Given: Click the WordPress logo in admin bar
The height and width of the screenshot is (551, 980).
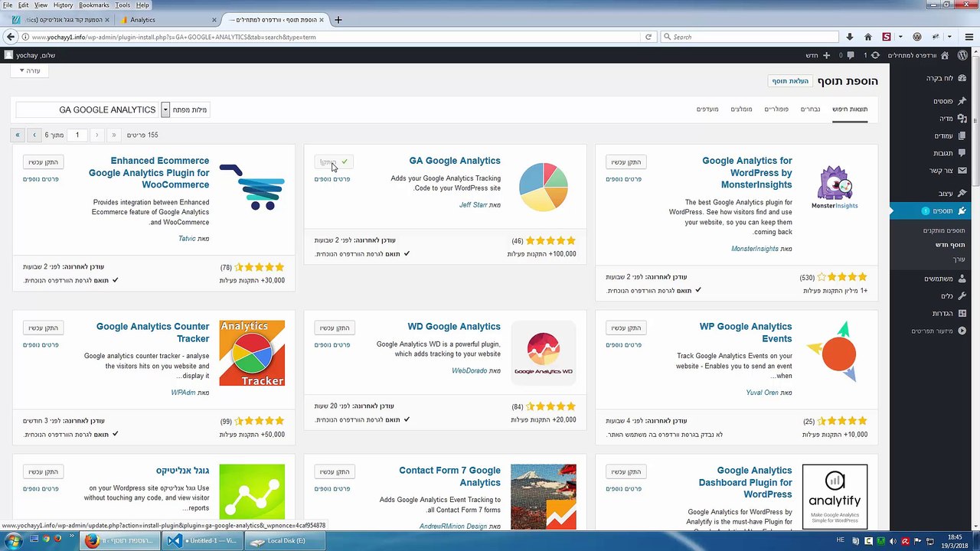Looking at the screenshot, I should point(963,55).
